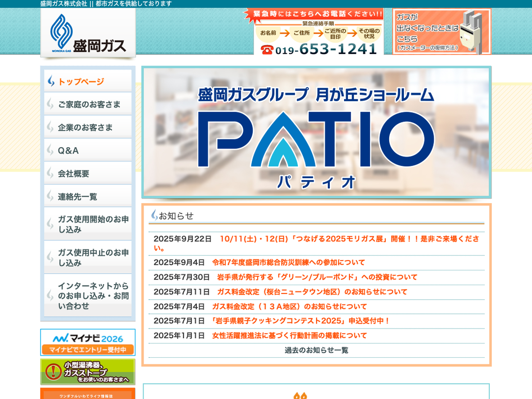The height and width of the screenshot is (399, 532).
Task: Navigate to 会社概要 page
Action: point(88,173)
